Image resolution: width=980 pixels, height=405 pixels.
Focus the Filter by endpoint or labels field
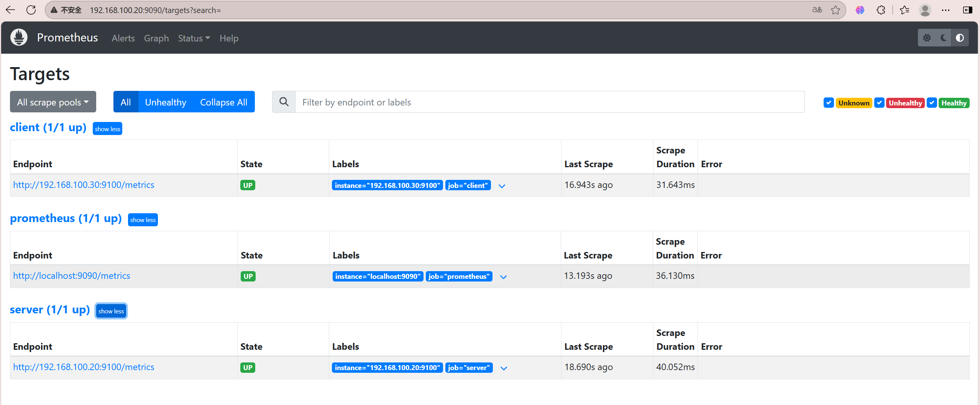click(x=550, y=102)
